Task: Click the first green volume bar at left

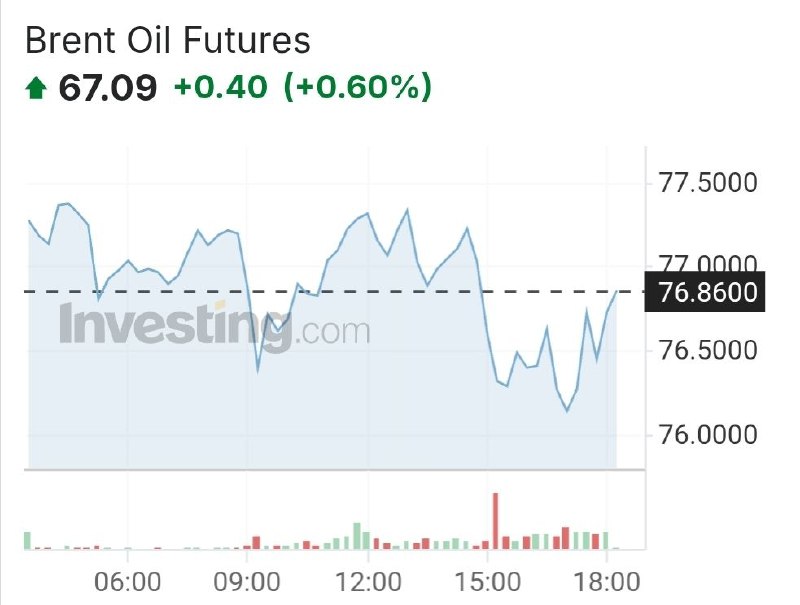Action: click(x=28, y=541)
